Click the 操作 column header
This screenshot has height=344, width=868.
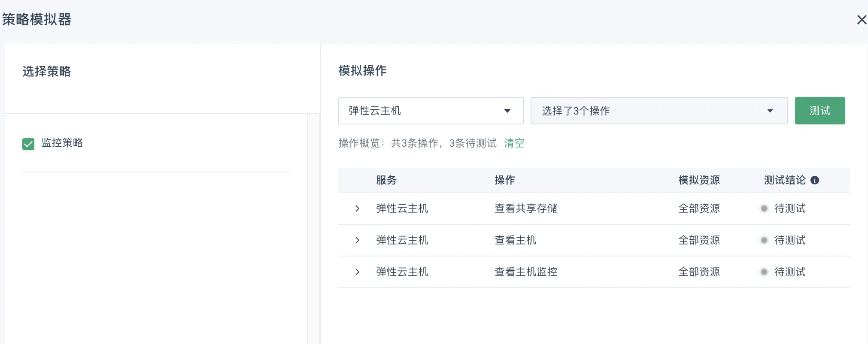(504, 181)
